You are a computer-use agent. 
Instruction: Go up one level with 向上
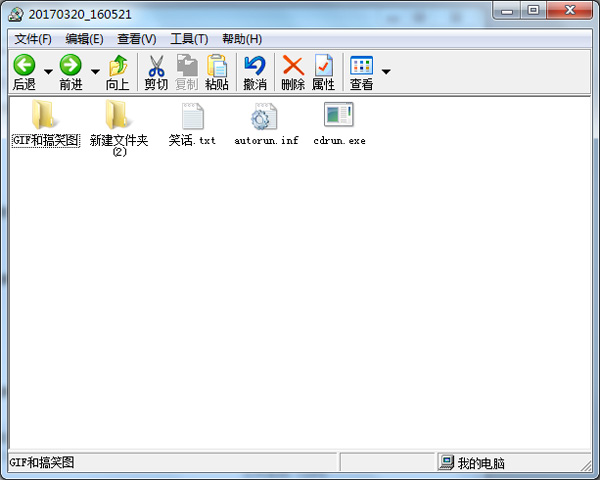tap(118, 72)
